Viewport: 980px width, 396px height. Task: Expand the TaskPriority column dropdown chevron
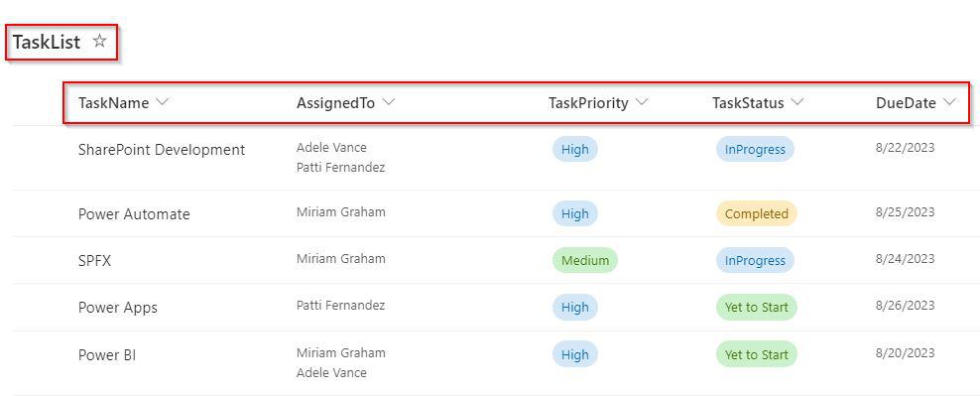tap(641, 102)
